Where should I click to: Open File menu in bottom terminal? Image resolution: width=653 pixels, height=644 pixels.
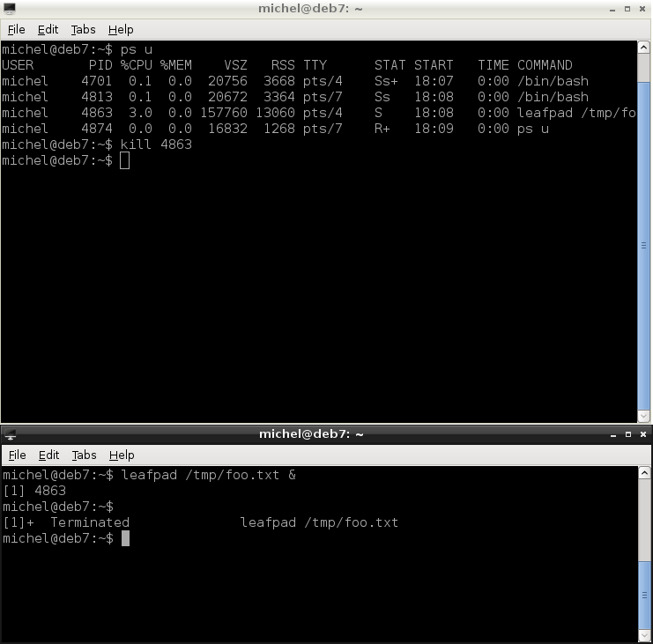[17, 455]
